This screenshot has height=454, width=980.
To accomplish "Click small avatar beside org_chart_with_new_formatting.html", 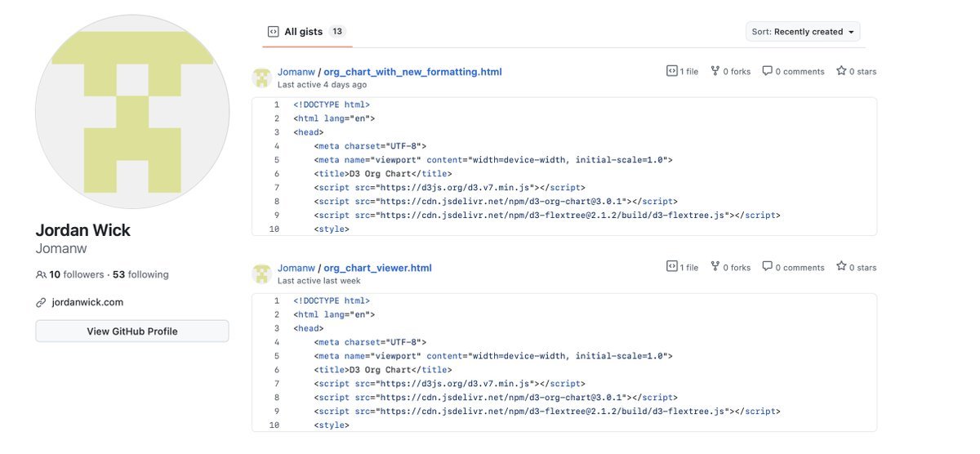I will click(x=261, y=78).
